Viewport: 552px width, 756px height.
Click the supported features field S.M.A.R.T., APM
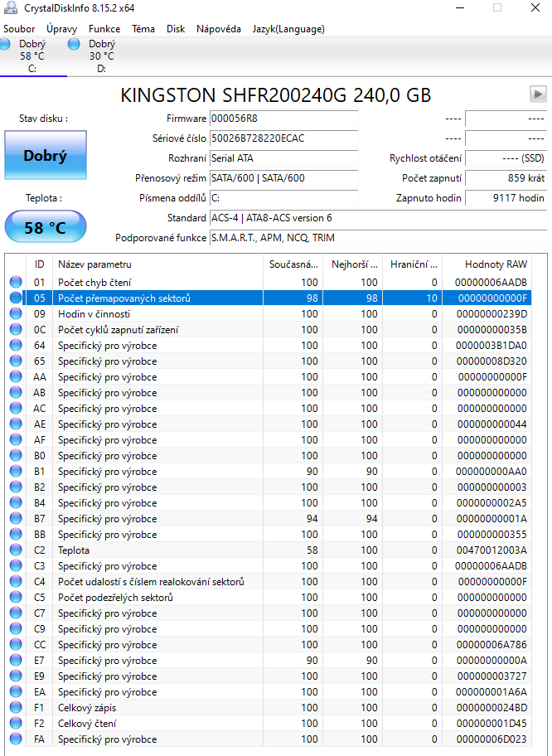[x=378, y=238]
